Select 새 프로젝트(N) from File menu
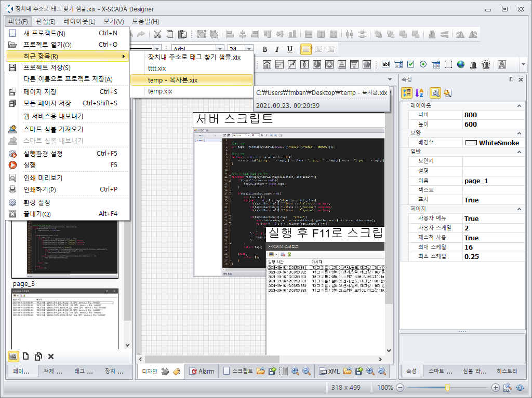This screenshot has width=532, height=398. [x=67, y=33]
